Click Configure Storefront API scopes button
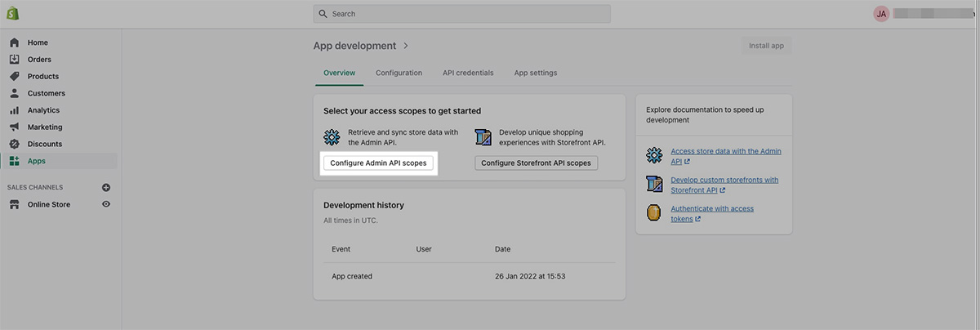Image resolution: width=980 pixels, height=330 pixels. point(536,163)
